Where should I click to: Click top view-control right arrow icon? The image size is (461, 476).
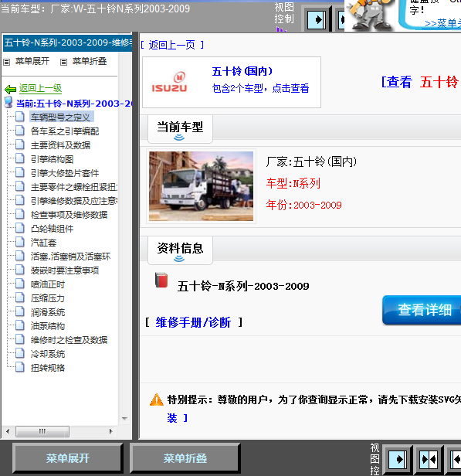click(317, 20)
